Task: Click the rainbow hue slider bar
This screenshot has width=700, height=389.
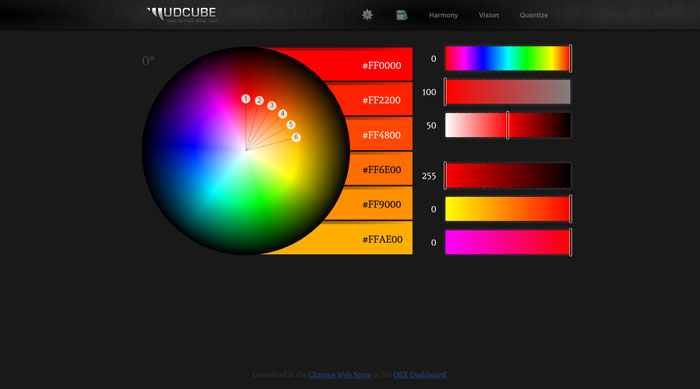Action: point(508,59)
